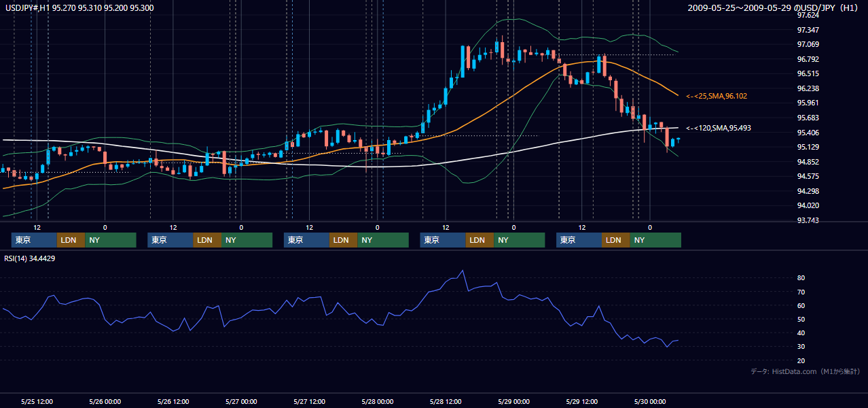Click the RSI 40 level label

[x=801, y=333]
